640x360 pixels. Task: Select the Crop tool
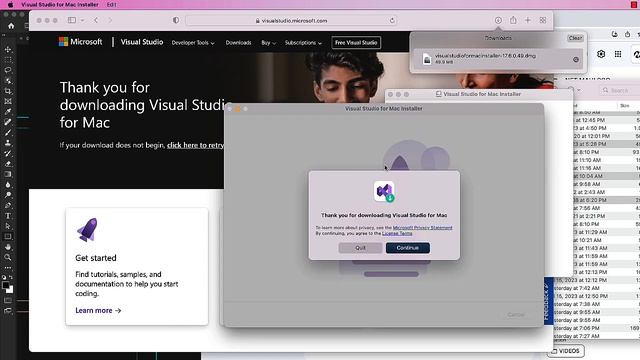tap(8, 91)
